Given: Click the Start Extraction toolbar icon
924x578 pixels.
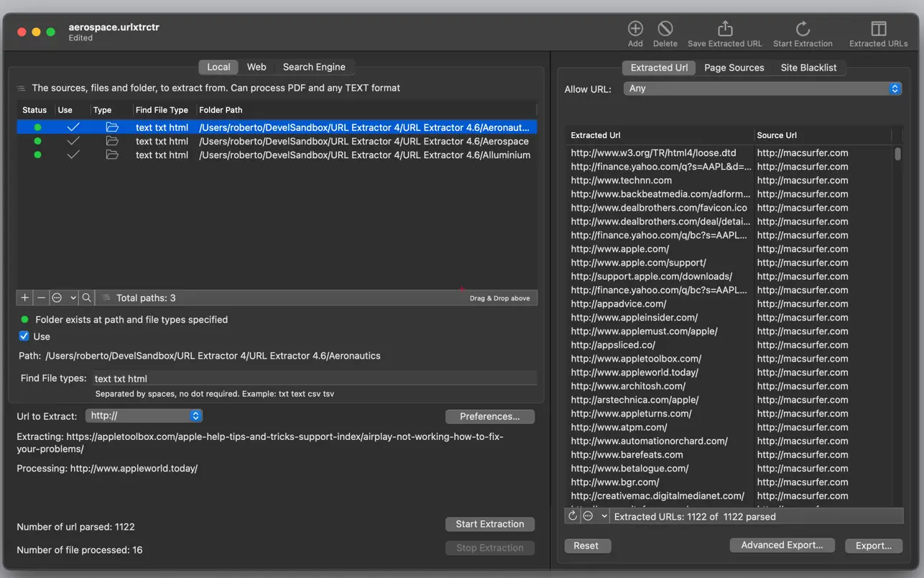Looking at the screenshot, I should tap(803, 29).
